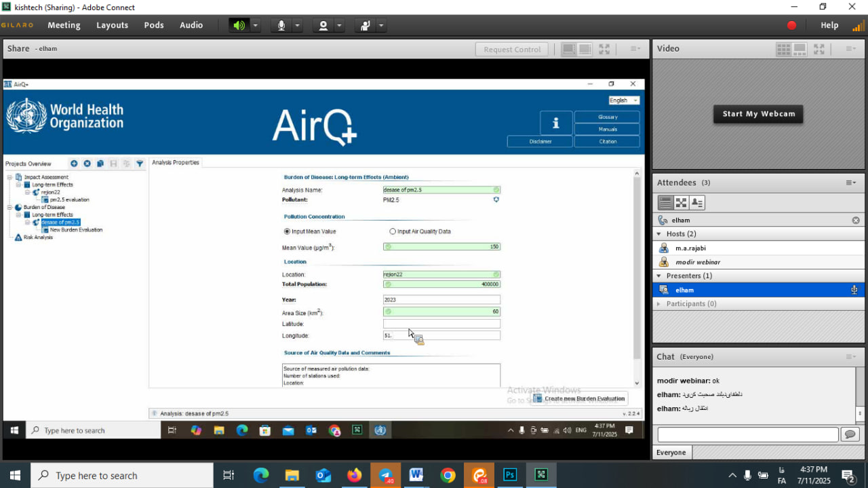Image resolution: width=868 pixels, height=488 pixels.
Task: Switch Video pod to filmstrip view
Action: pyautogui.click(x=800, y=49)
